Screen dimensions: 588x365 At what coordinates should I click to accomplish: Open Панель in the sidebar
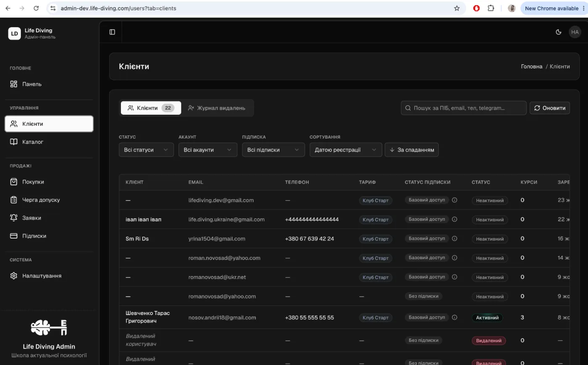click(49, 84)
